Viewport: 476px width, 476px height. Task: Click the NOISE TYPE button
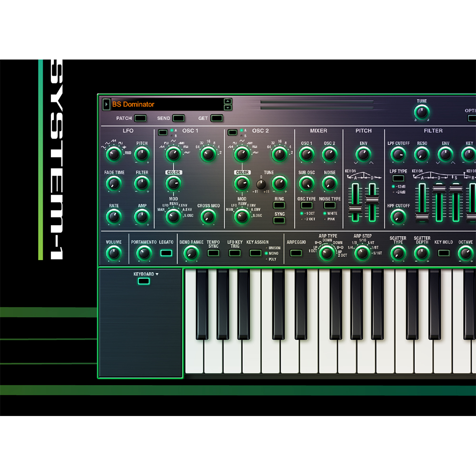point(330,206)
